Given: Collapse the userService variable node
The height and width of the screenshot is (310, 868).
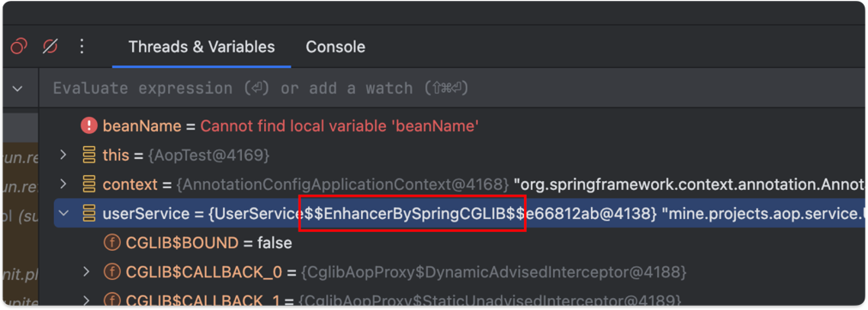Looking at the screenshot, I should point(63,214).
